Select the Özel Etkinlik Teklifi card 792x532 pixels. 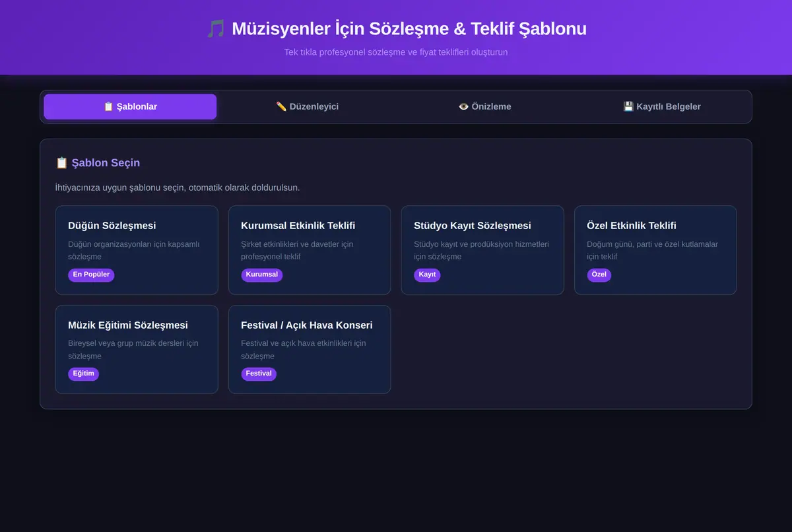click(655, 250)
